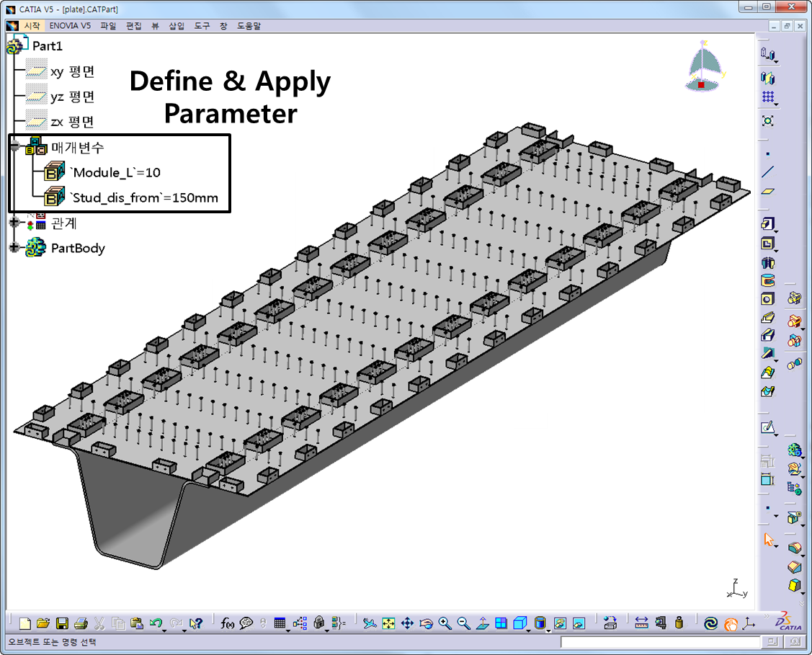This screenshot has width=812, height=655.
Task: Click the Fit All In icon
Action: tap(388, 623)
